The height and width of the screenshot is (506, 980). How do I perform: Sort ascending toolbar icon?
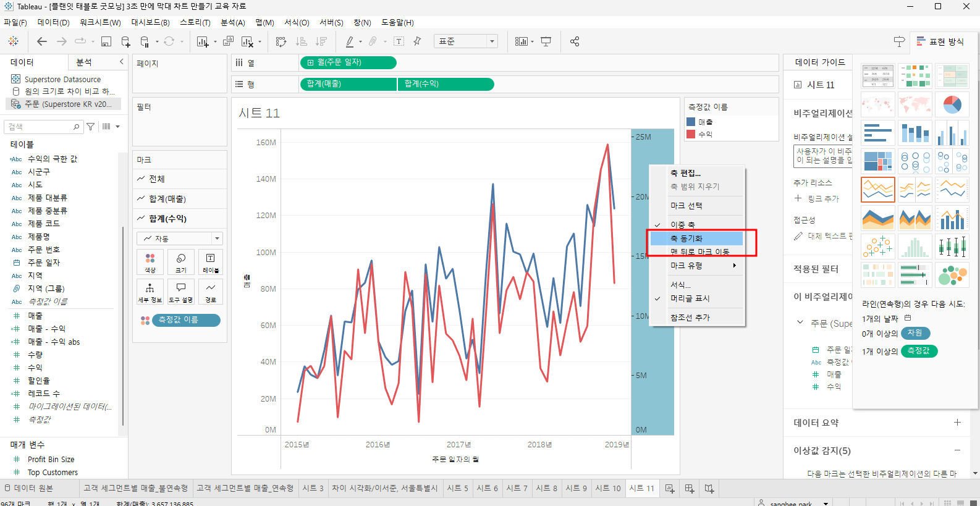click(302, 41)
